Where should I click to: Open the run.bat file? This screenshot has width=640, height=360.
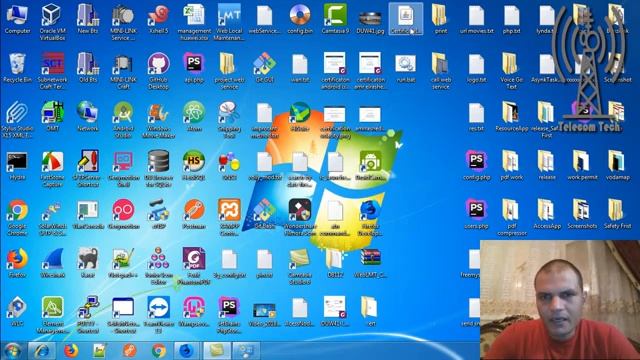pyautogui.click(x=405, y=68)
